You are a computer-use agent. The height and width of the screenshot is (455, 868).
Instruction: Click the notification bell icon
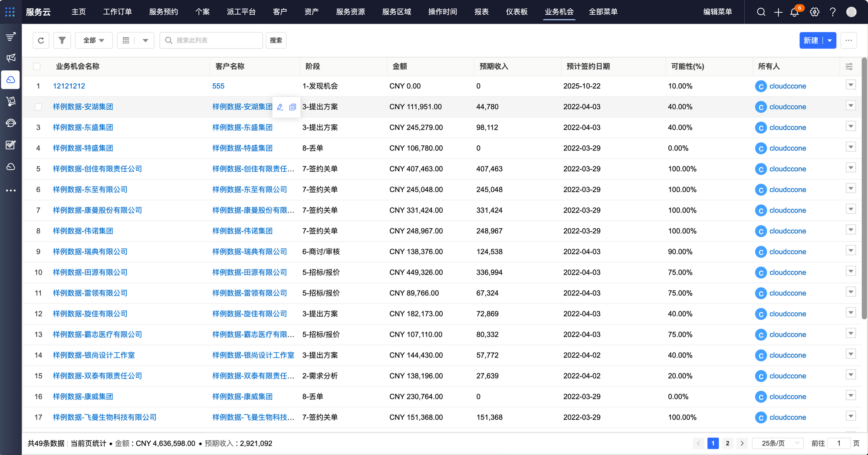click(794, 12)
